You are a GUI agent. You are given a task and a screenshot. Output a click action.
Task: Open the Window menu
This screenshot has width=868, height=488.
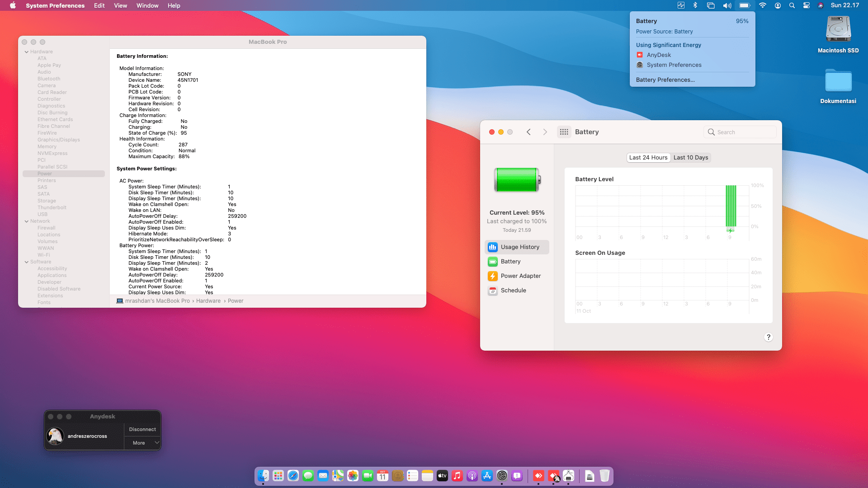[x=147, y=5]
